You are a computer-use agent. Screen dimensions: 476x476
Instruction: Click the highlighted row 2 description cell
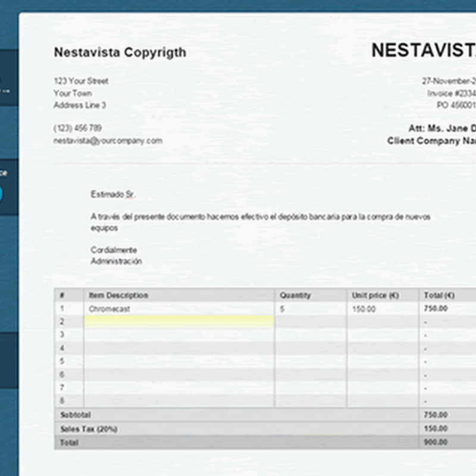click(178, 322)
